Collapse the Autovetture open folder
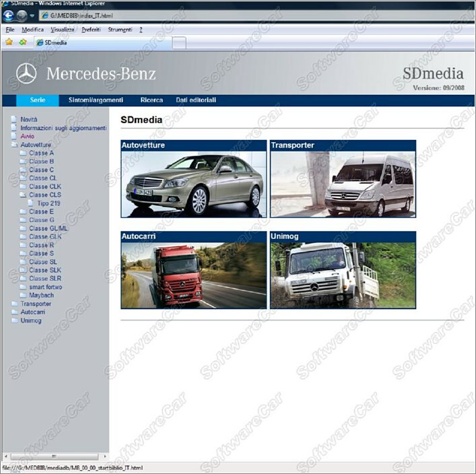476x474 pixels. (13, 145)
